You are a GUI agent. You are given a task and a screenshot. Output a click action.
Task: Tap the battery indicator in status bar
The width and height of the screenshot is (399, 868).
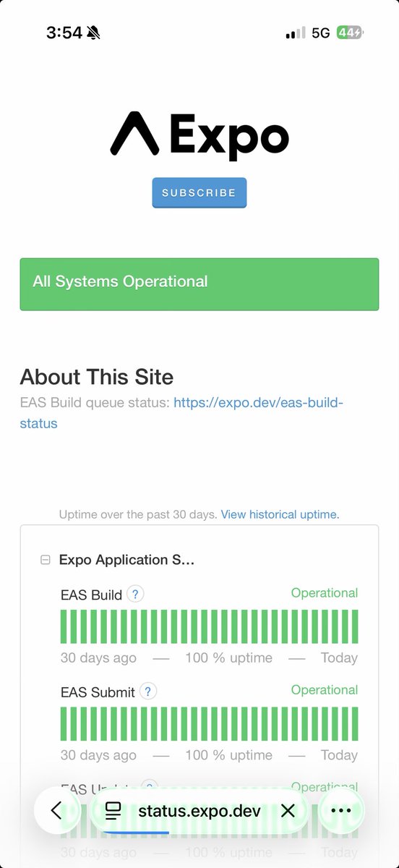351,33
